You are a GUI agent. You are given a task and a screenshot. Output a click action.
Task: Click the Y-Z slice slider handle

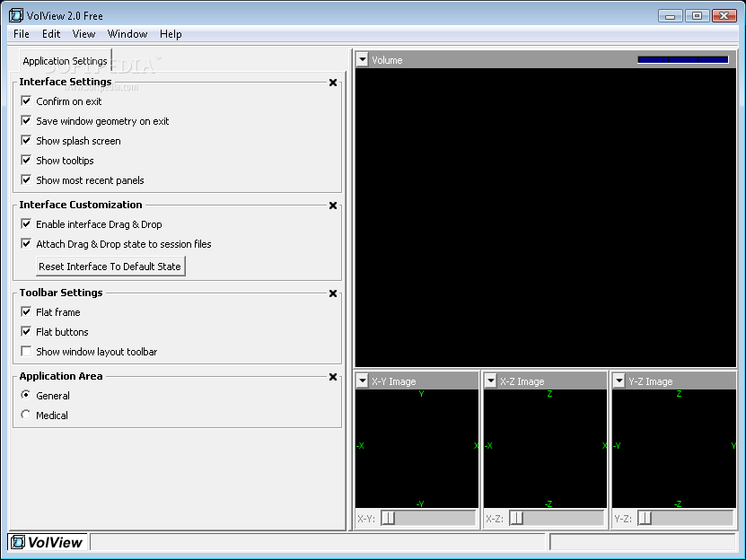click(x=645, y=518)
